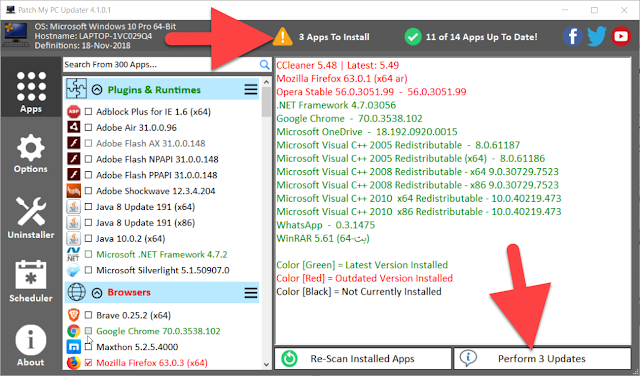
Task: Click the Patch My PC title bar icon
Action: pos(10,10)
